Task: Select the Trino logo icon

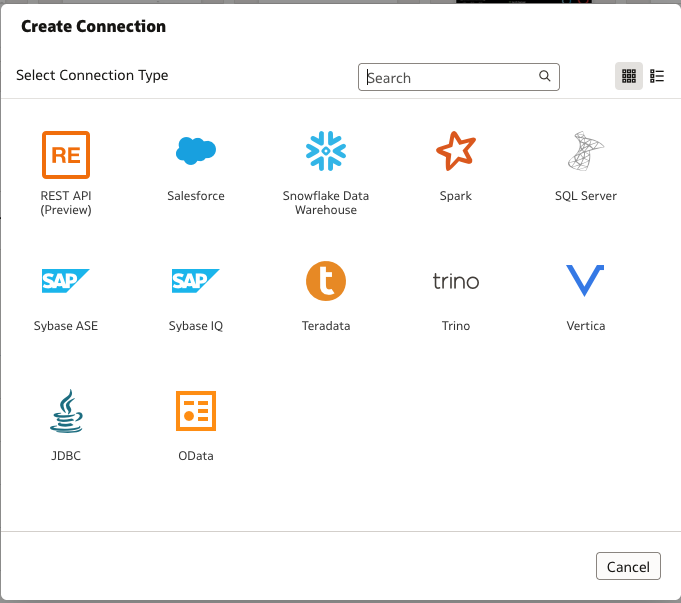Action: [x=456, y=281]
